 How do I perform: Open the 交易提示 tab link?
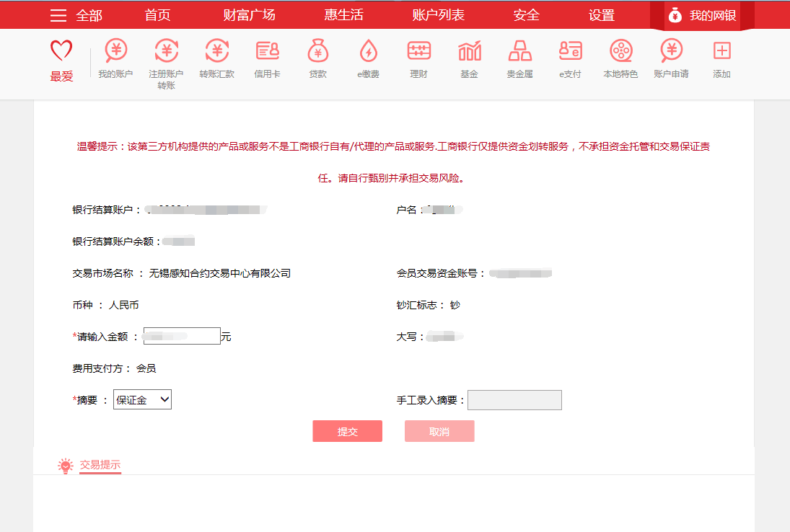coord(100,464)
